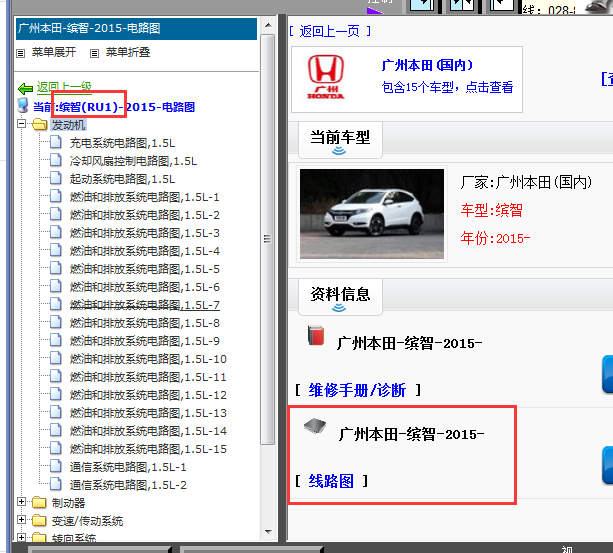Viewport: 613px width, 553px height.
Task: Click the 车型:缤智 red text
Action: [491, 210]
